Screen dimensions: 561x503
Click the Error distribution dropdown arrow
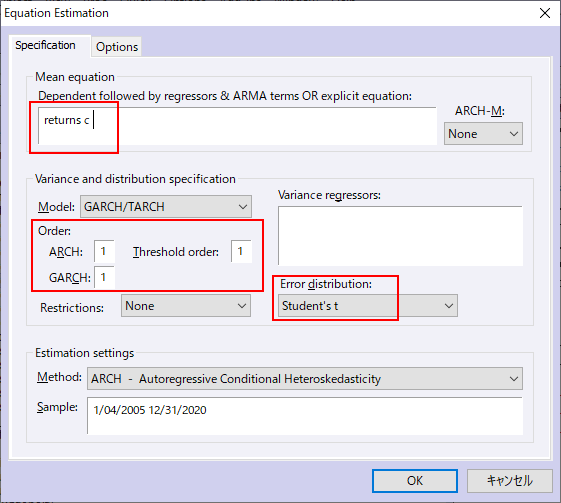[x=449, y=306]
